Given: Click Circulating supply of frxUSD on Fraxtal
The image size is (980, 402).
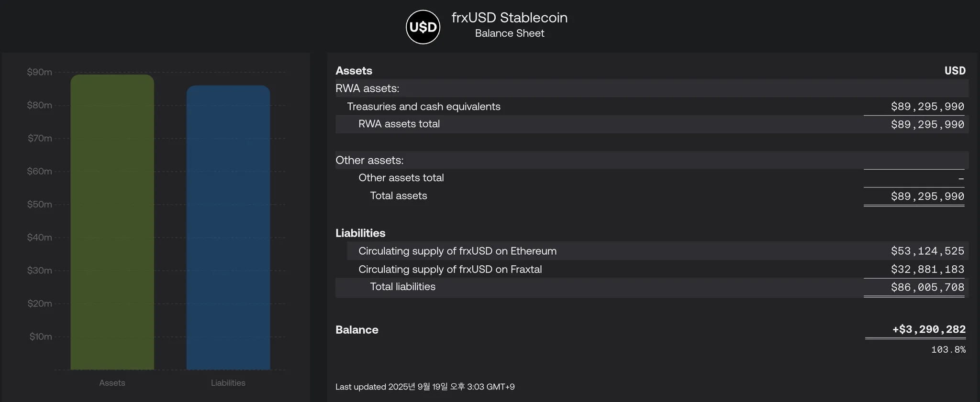Looking at the screenshot, I should coord(450,269).
